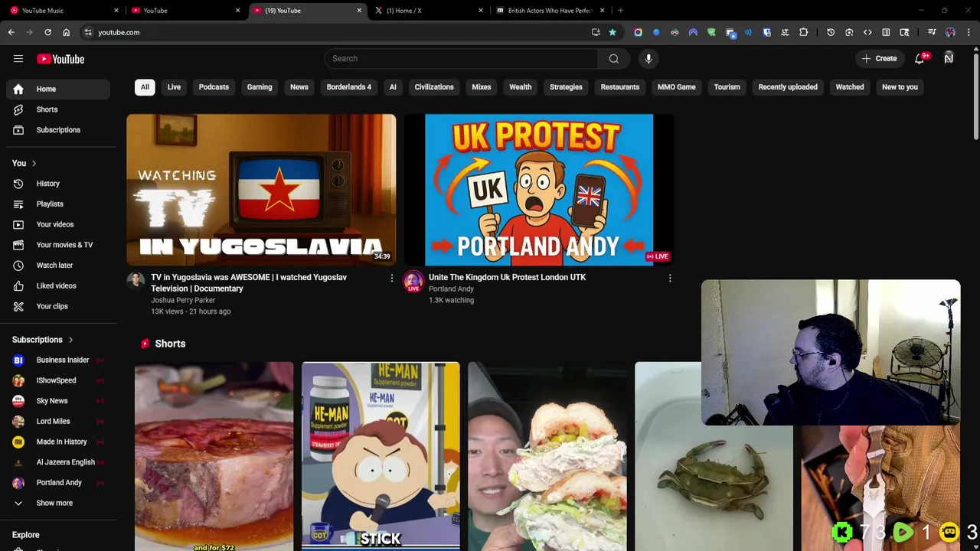The width and height of the screenshot is (980, 551).
Task: Open more options for Yugoslavia video
Action: tap(392, 279)
